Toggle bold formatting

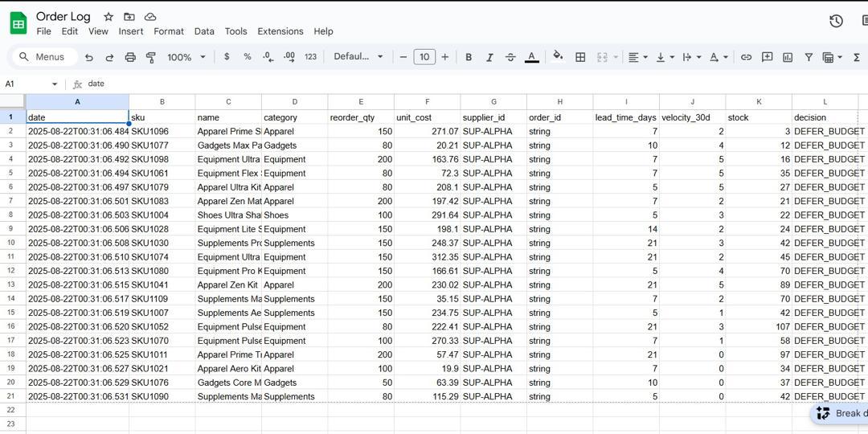(x=469, y=57)
